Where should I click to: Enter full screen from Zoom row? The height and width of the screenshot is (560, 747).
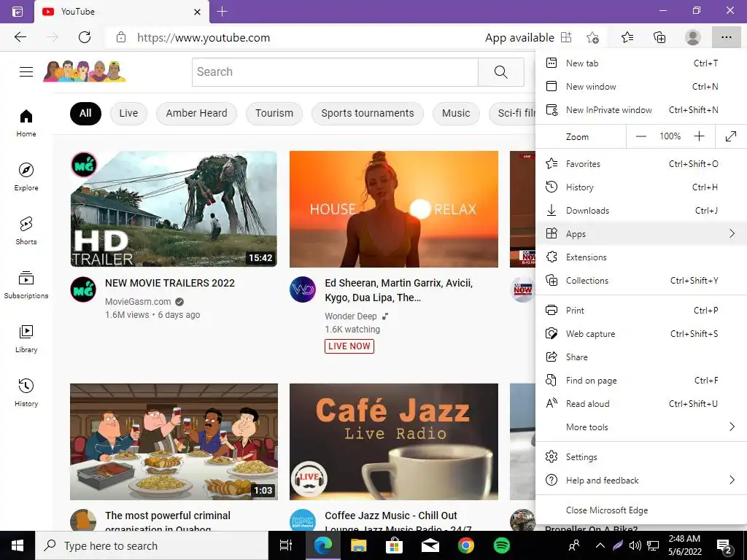[731, 136]
